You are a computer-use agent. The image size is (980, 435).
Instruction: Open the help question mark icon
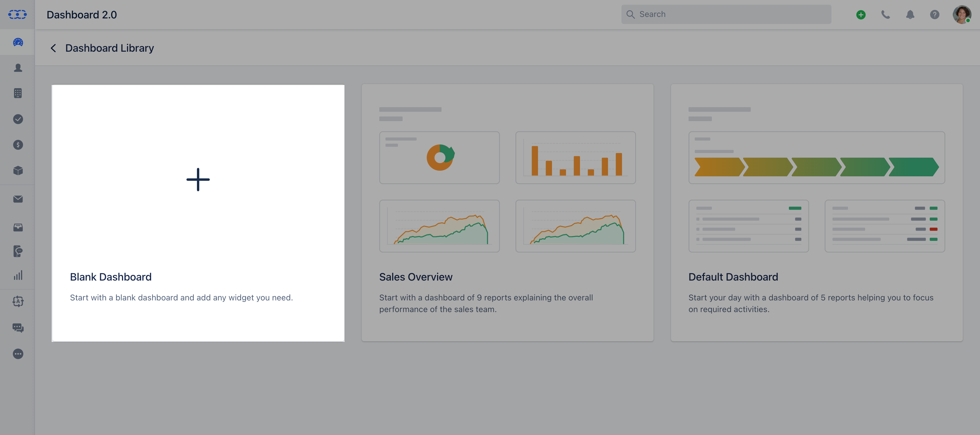pyautogui.click(x=935, y=15)
